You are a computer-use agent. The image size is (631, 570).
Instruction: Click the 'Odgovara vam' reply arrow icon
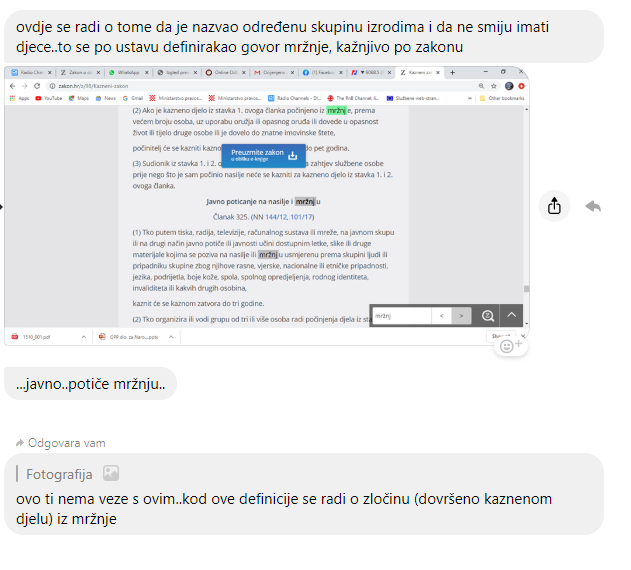[19, 443]
